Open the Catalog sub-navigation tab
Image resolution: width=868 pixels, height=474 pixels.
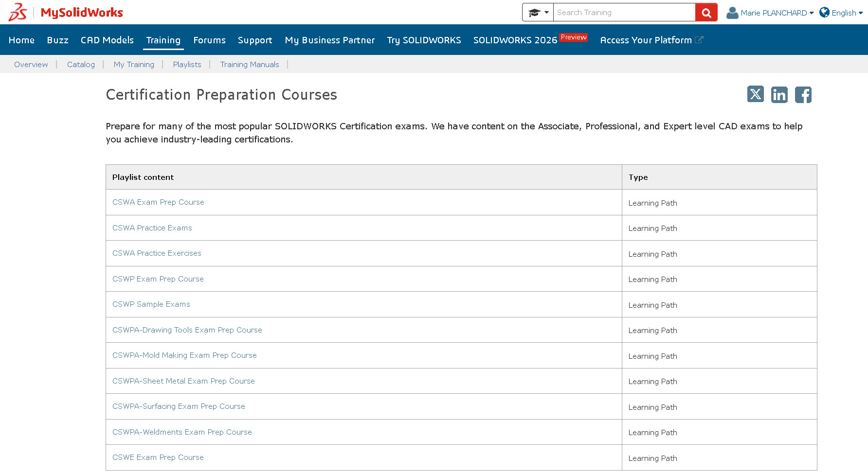tap(81, 64)
